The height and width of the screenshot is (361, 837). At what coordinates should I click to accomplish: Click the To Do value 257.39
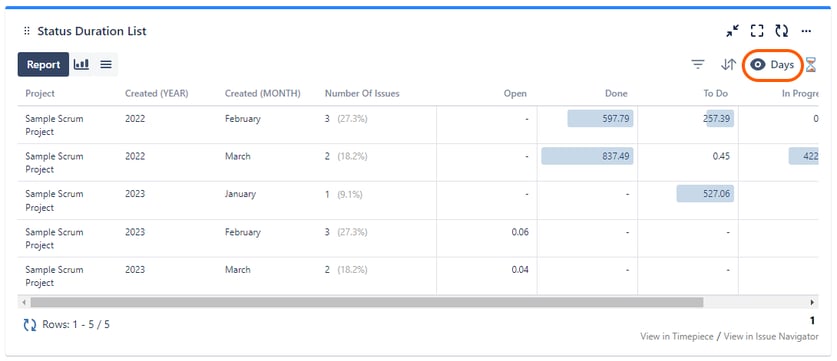click(x=717, y=119)
